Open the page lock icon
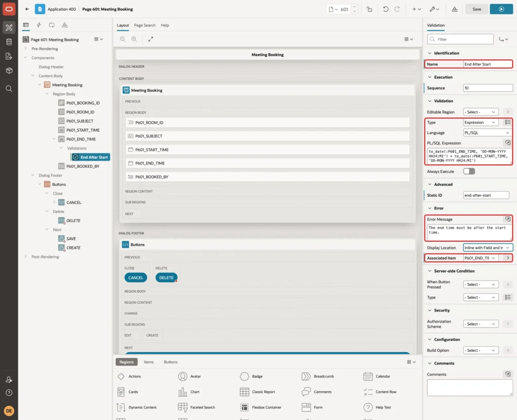517x420 pixels. click(x=369, y=9)
